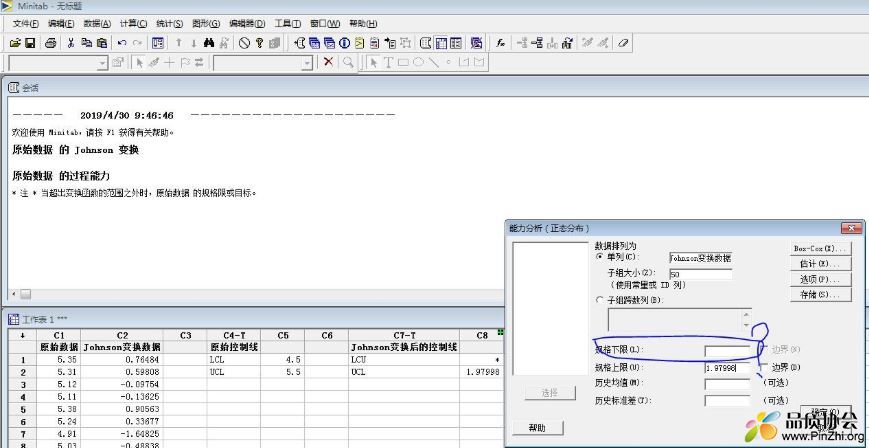Click the Cut scissors icon
869x448 pixels.
(71, 43)
